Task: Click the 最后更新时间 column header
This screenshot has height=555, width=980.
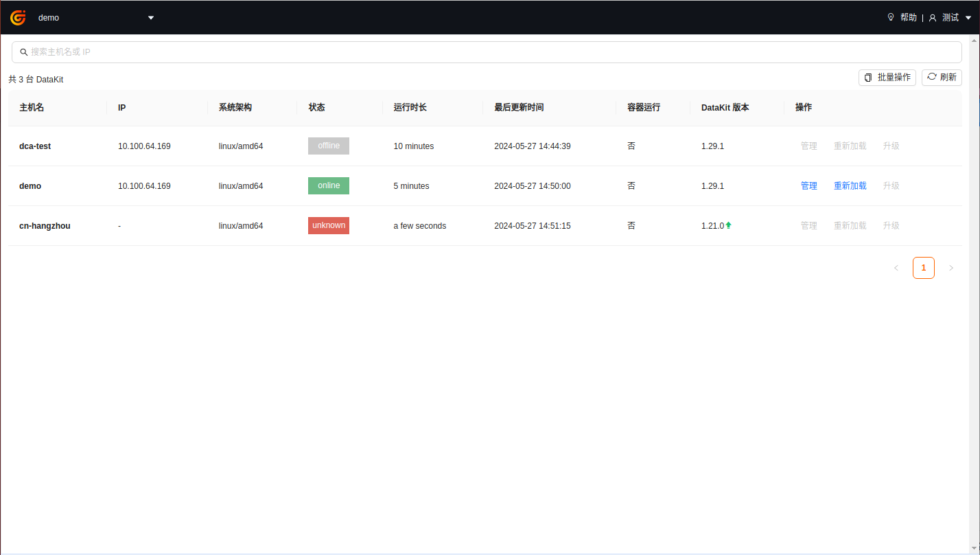Action: [519, 108]
